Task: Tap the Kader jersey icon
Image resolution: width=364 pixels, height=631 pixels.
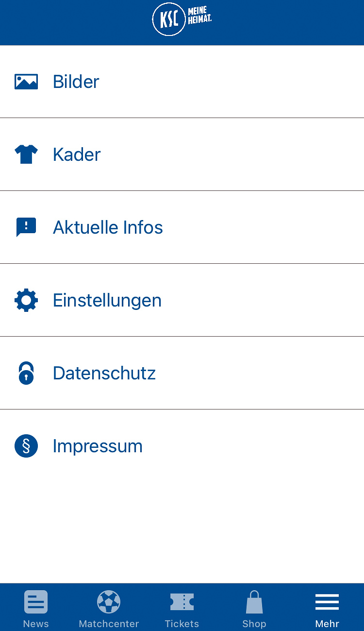Action: 26,154
